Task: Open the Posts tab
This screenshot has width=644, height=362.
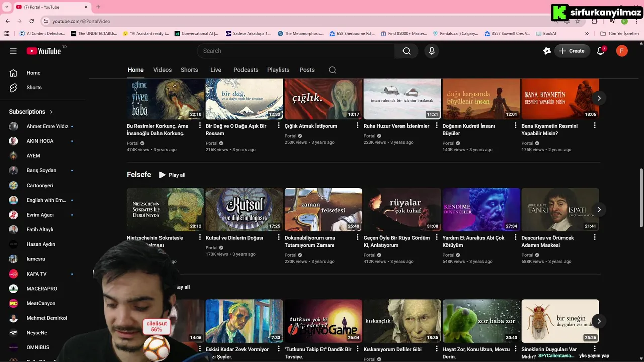Action: coord(307,70)
